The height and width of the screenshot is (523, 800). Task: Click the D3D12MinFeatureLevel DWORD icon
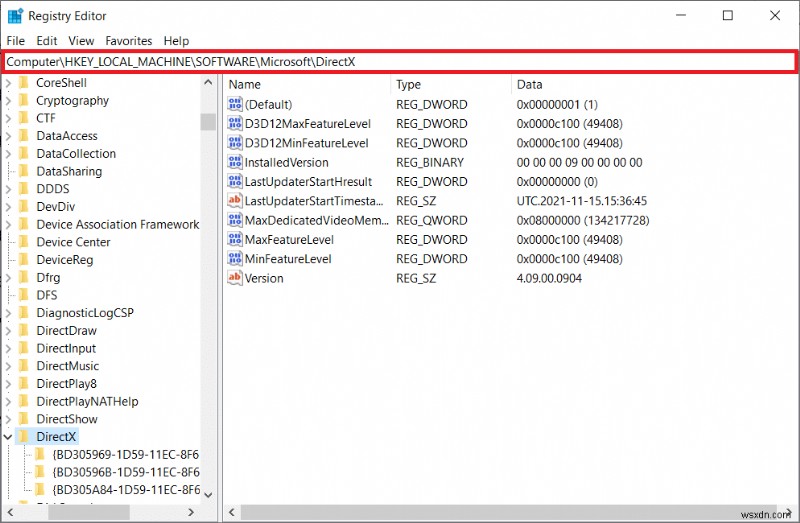235,143
